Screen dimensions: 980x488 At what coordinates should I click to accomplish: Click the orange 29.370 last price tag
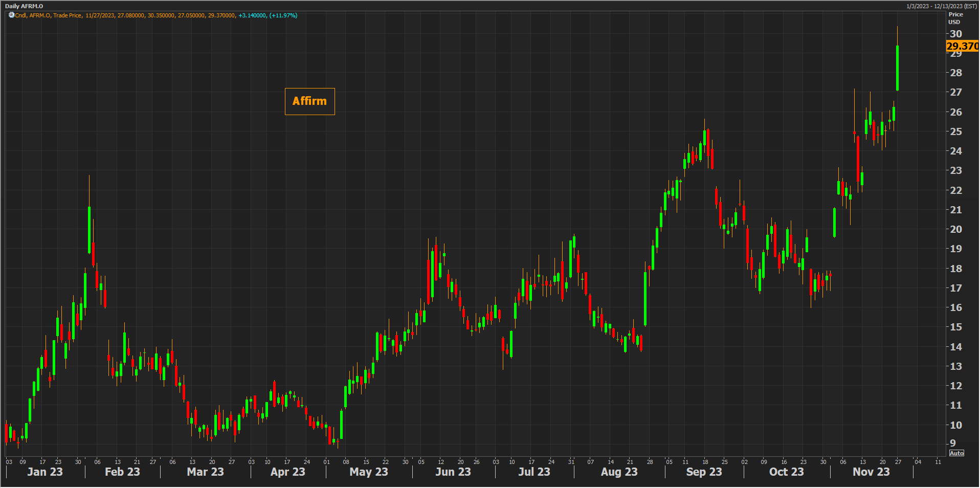pos(962,46)
